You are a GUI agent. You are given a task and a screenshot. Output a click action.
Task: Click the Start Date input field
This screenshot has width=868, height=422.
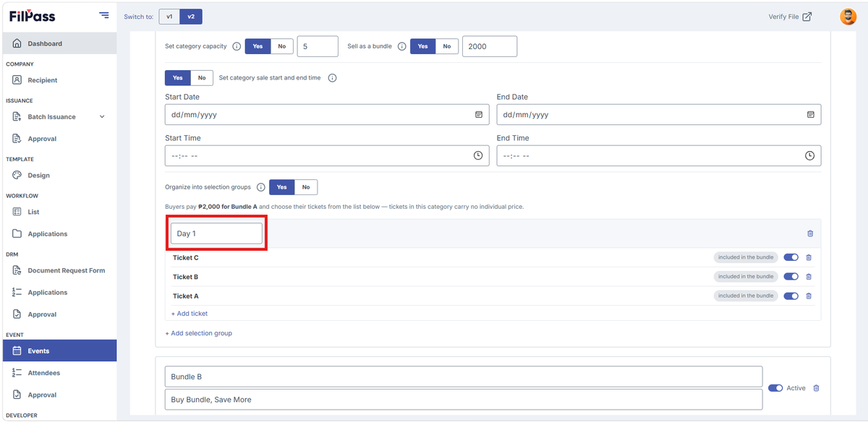coord(327,115)
